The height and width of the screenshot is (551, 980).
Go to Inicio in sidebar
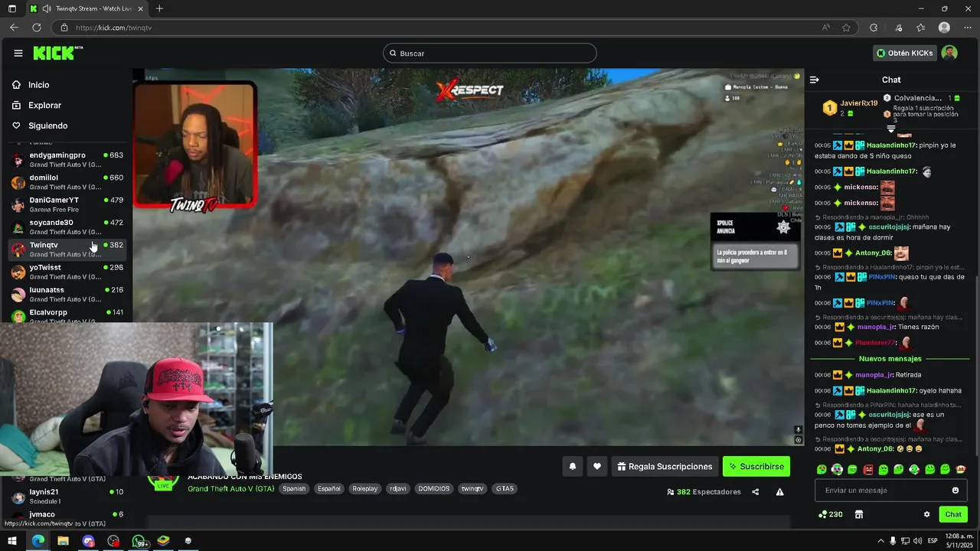[x=38, y=85]
